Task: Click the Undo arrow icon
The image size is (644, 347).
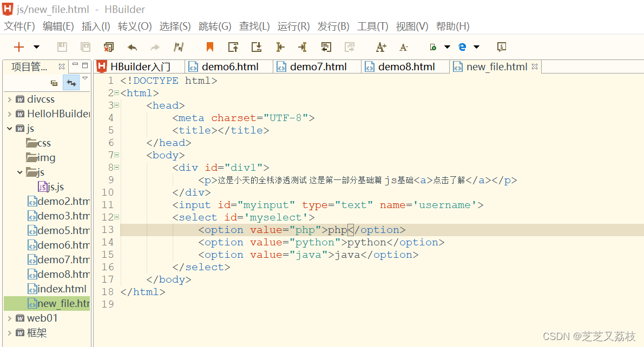Action: 132,47
